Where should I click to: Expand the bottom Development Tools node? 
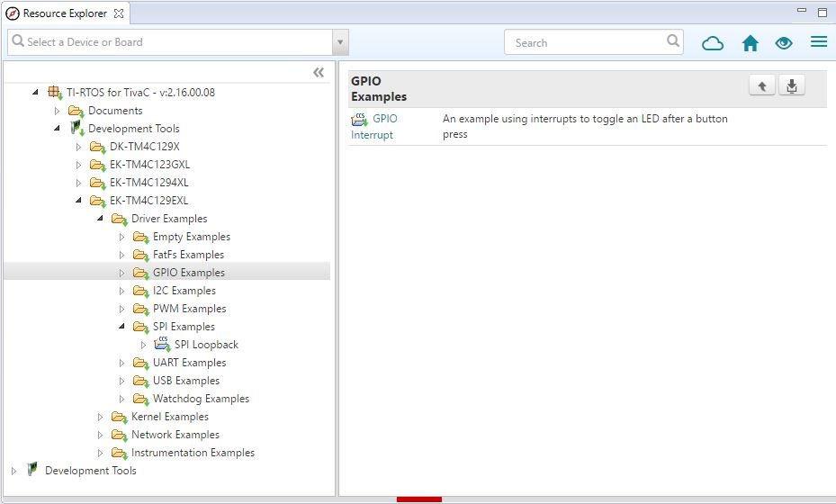13,471
